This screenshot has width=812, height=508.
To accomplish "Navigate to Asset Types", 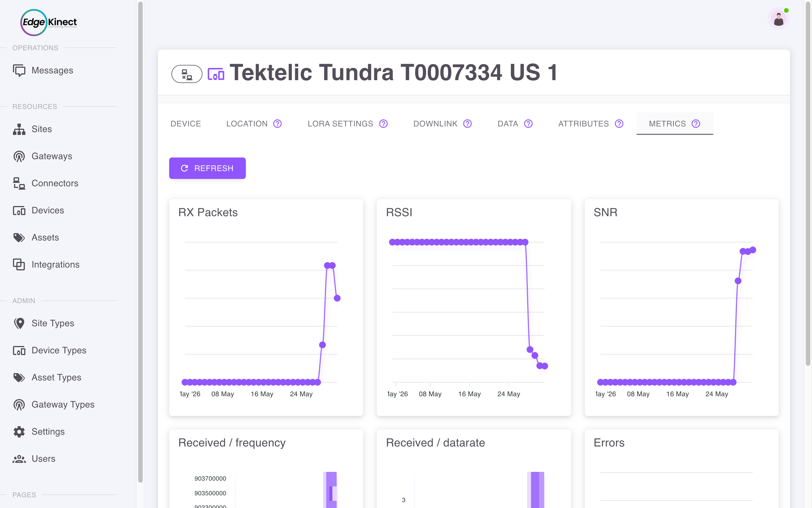I will tap(56, 378).
